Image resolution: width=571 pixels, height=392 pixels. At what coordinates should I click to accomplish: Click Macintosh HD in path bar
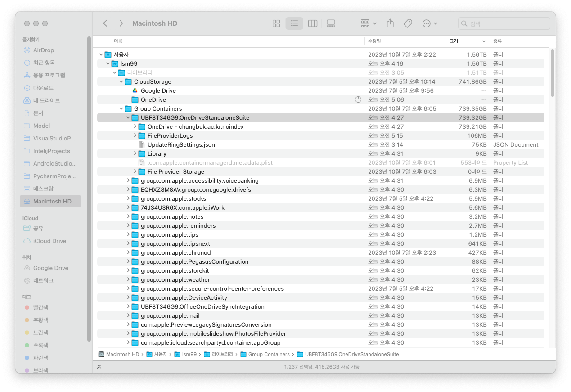(119, 354)
